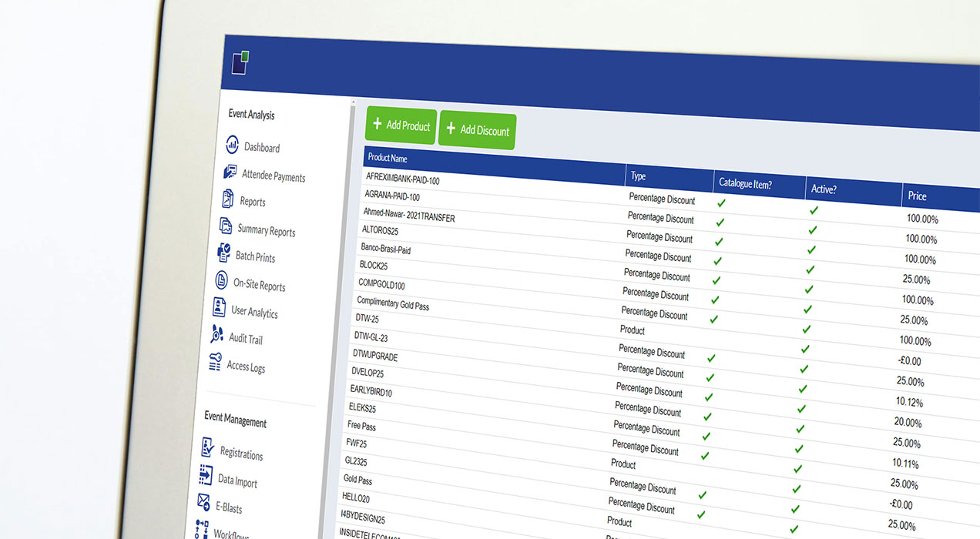
Task: Click the Add Discount button
Action: click(x=477, y=130)
